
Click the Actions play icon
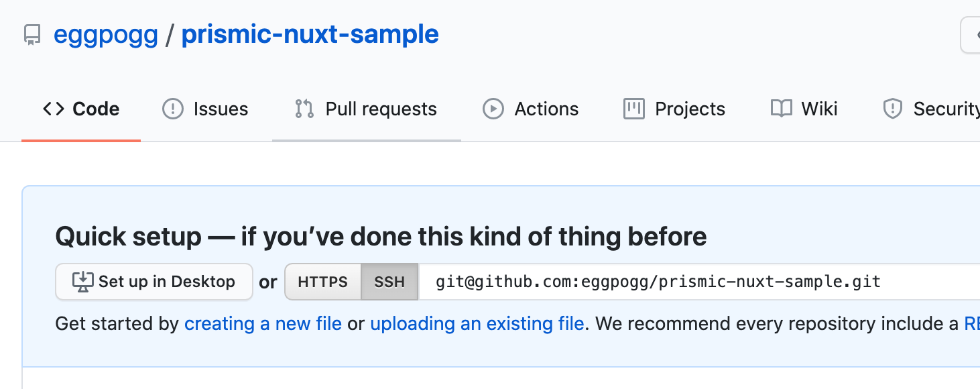(x=493, y=109)
